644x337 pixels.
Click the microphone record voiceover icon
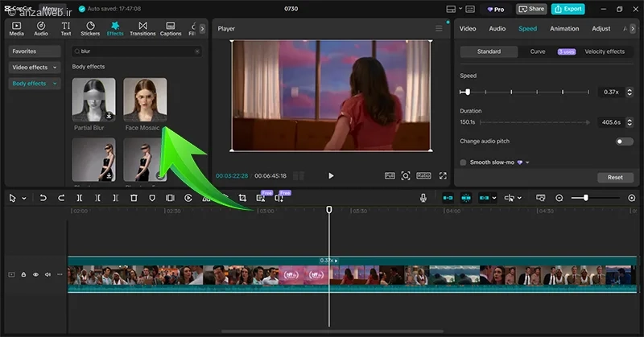point(423,198)
